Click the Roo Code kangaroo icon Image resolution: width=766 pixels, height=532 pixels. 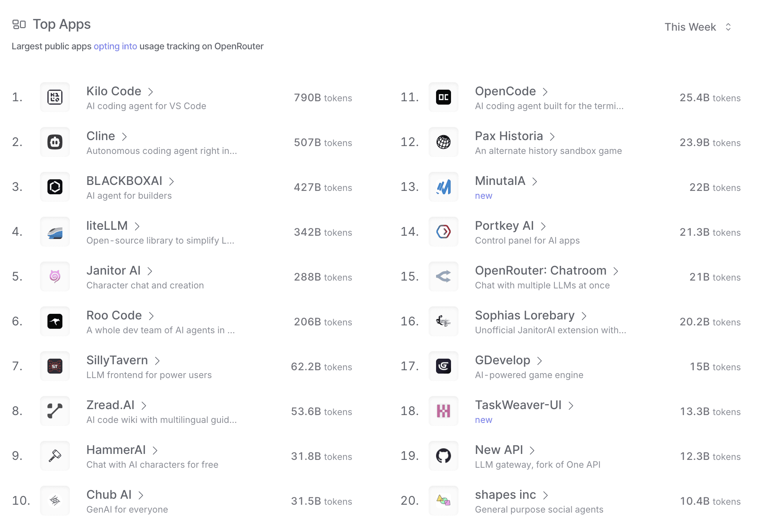[55, 321]
